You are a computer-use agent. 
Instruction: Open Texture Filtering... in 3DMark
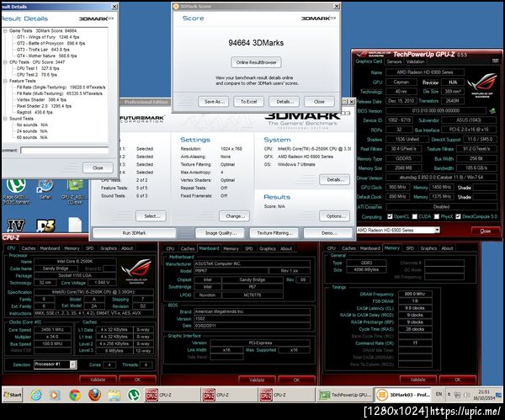[275, 233]
